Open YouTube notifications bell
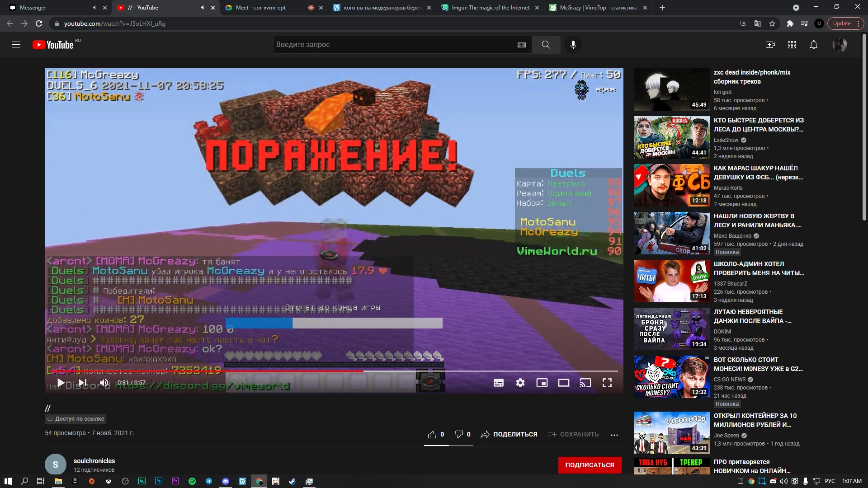Screen dimensions: 868x488 pyautogui.click(x=813, y=45)
